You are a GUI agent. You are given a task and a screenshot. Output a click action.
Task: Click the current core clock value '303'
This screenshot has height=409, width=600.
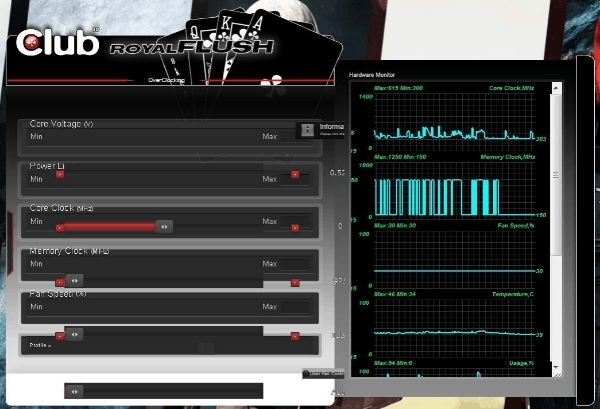(541, 139)
